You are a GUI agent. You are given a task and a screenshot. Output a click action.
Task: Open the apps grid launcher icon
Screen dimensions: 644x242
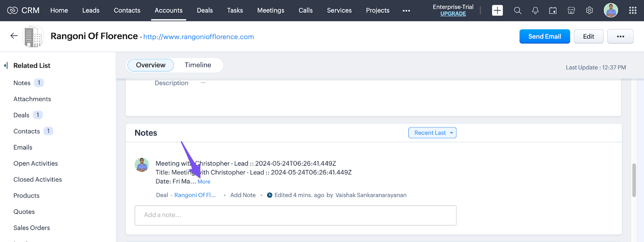[x=633, y=10]
